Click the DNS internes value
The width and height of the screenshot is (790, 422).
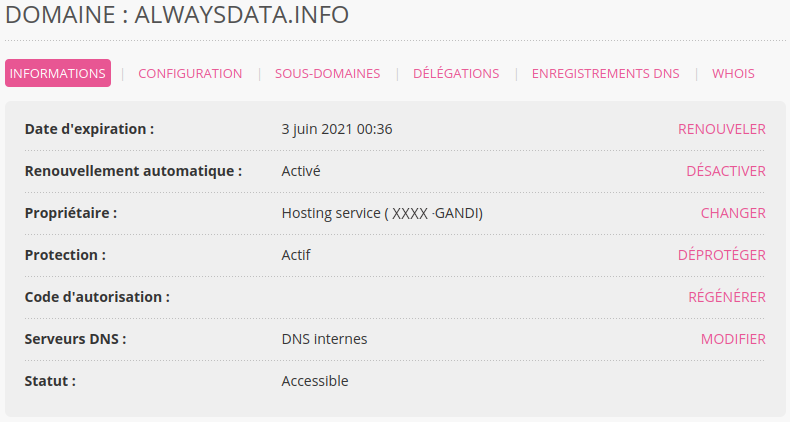click(x=324, y=339)
